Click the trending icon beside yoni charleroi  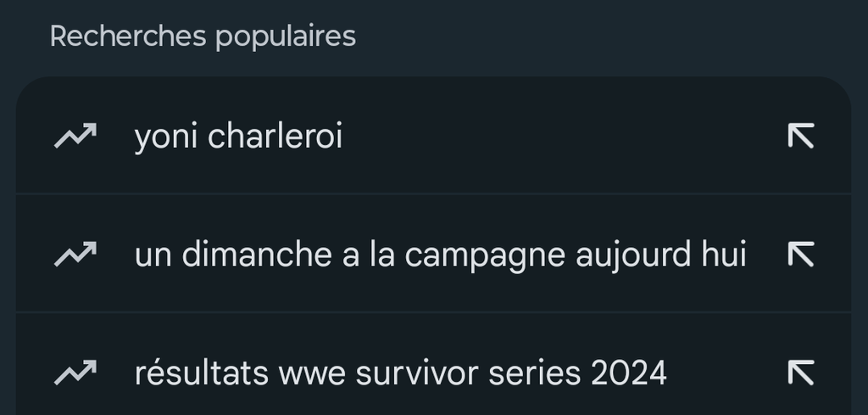[x=75, y=136]
